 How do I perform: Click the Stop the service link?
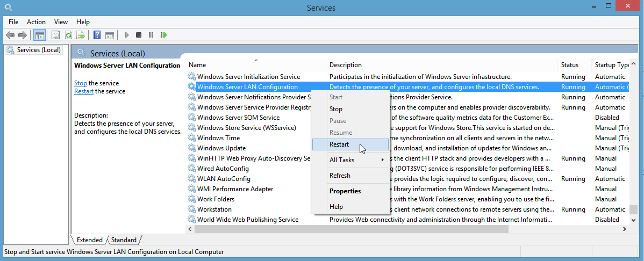pyautogui.click(x=81, y=83)
